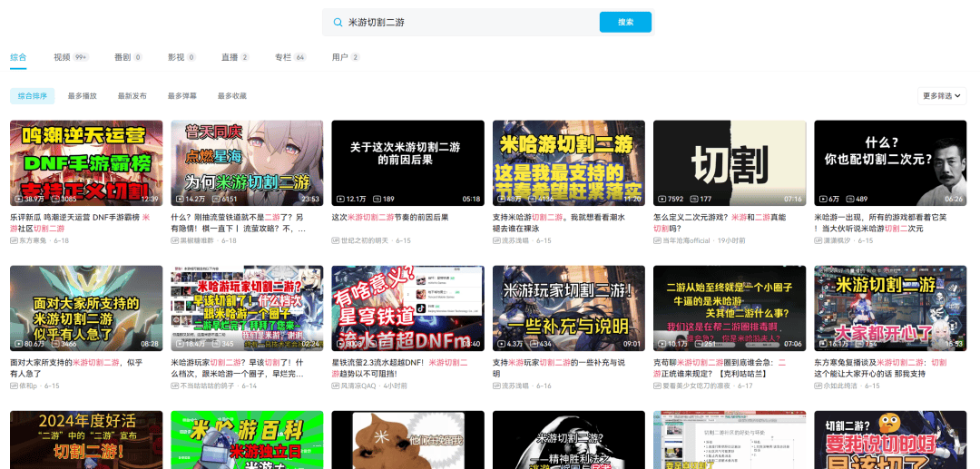Click the magnifier icon in search box
980x469 pixels.
pos(338,23)
